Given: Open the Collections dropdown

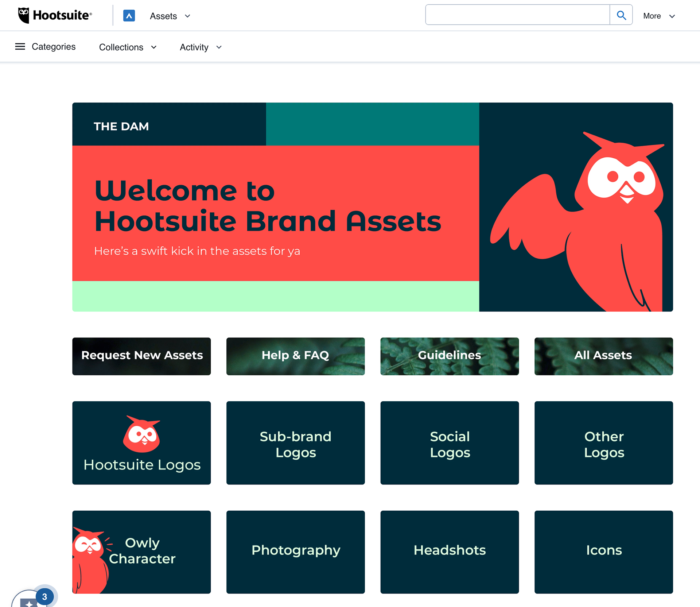Looking at the screenshot, I should click(128, 47).
